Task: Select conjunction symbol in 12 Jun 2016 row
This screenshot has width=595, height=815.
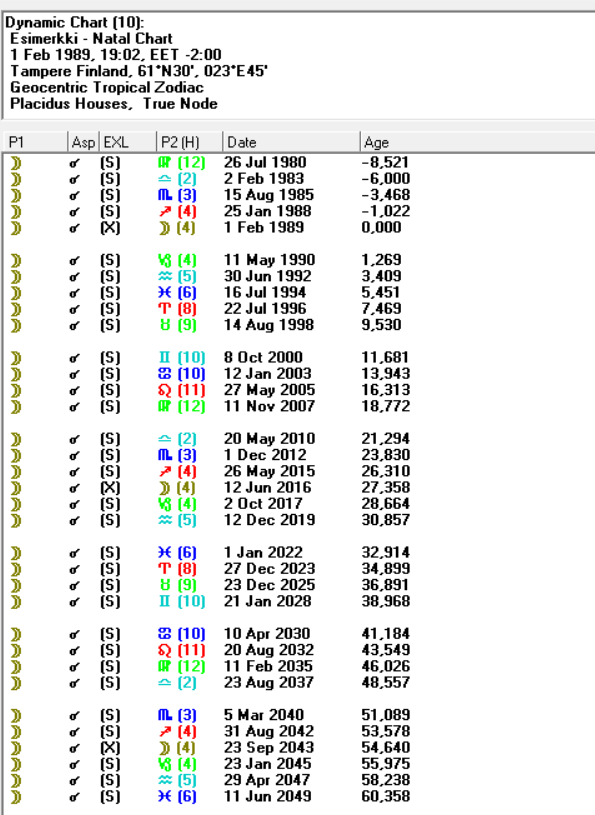Action: (75, 488)
